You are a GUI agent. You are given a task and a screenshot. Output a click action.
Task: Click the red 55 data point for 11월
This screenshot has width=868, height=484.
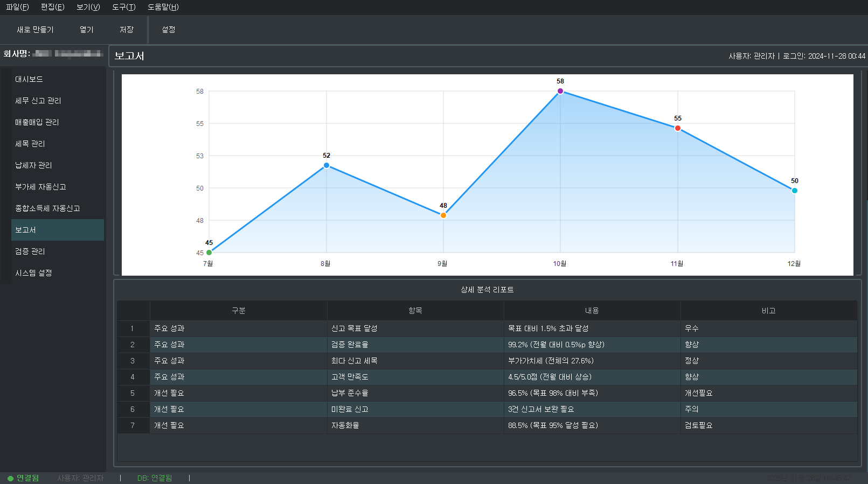(678, 128)
